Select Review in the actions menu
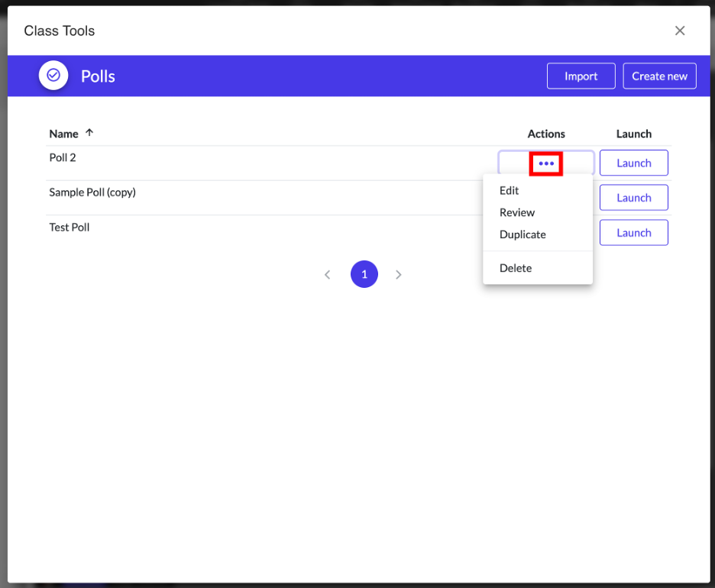The width and height of the screenshot is (715, 588). 517,213
